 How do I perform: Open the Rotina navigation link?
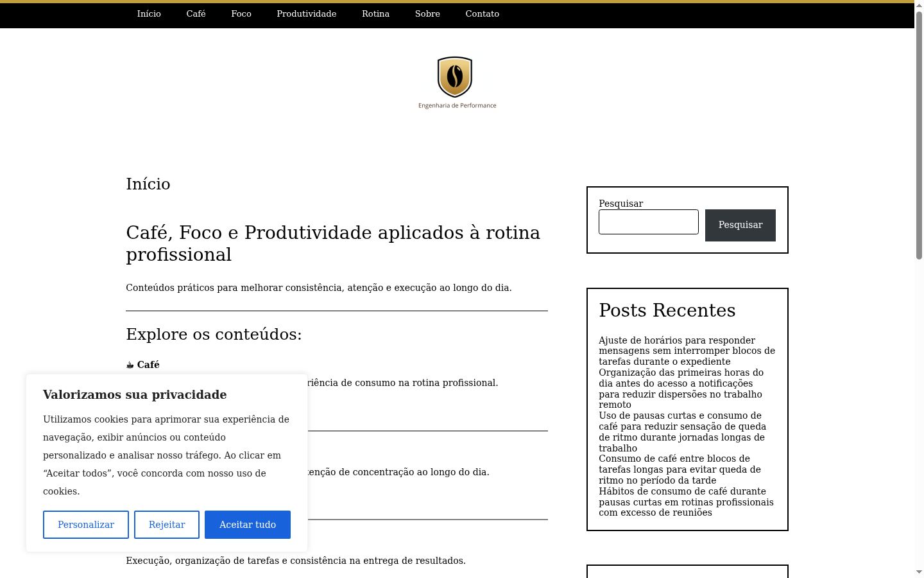click(x=375, y=13)
